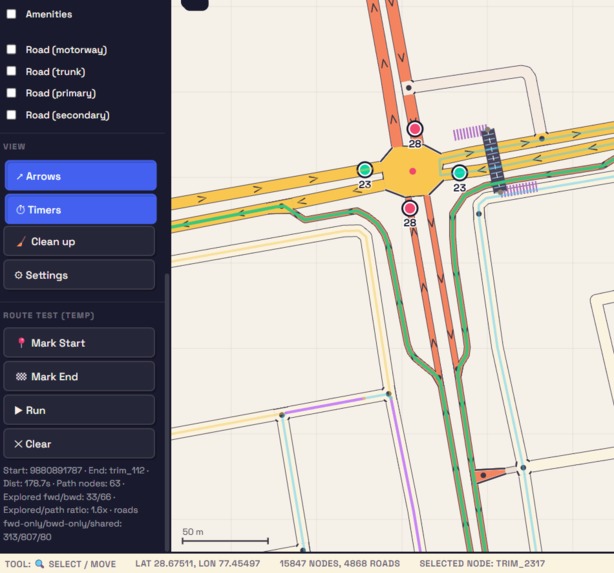Run the route test
The height and width of the screenshot is (573, 614).
click(x=79, y=410)
